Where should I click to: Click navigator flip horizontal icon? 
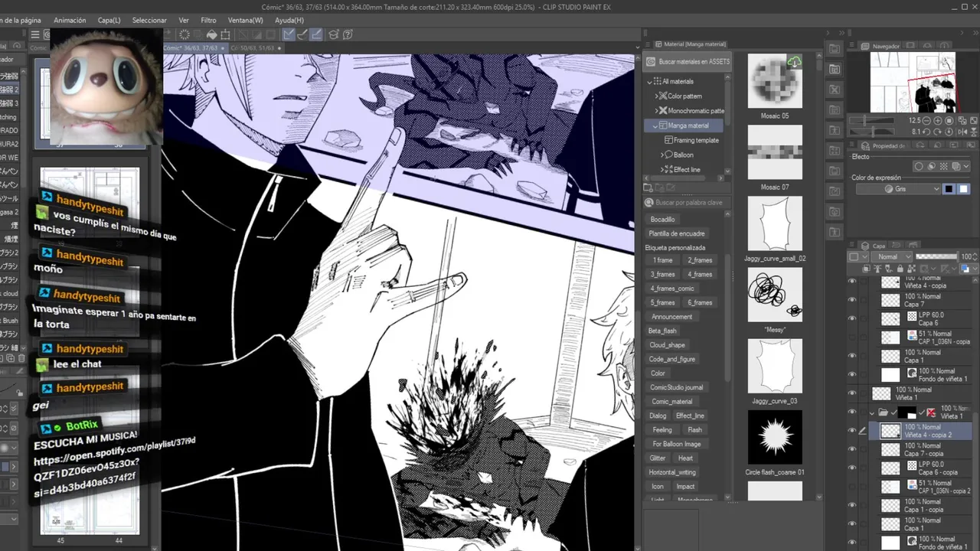962,132
